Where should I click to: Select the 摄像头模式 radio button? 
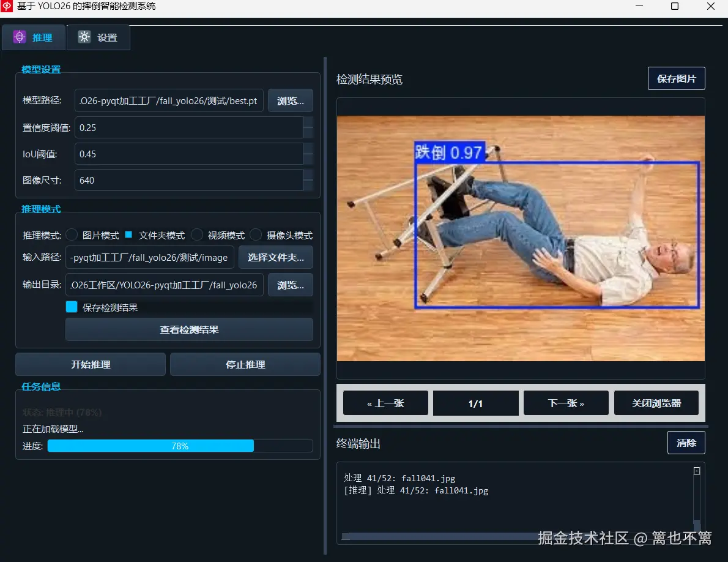pos(255,234)
